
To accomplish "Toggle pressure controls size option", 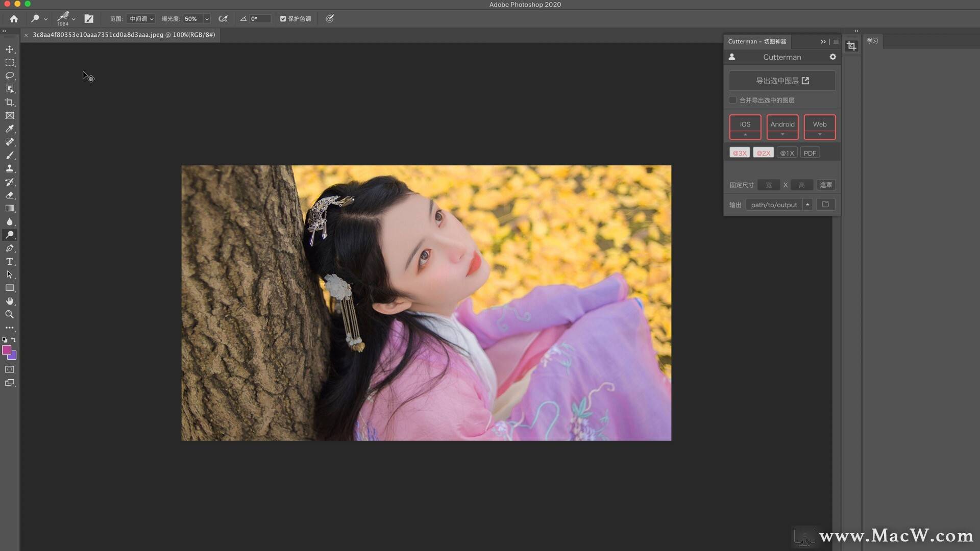I will pyautogui.click(x=330, y=19).
